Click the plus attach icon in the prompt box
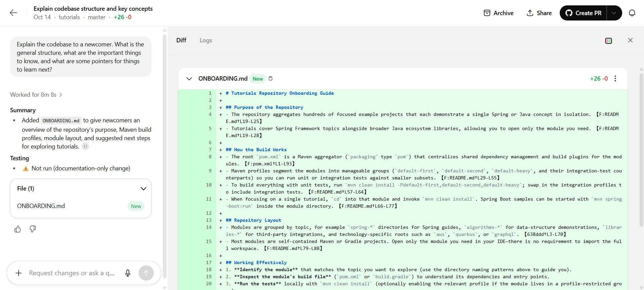The width and height of the screenshot is (644, 290). pos(19,273)
